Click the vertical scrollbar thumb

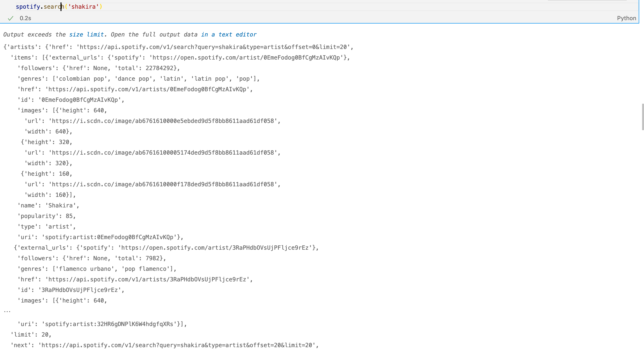(x=643, y=117)
